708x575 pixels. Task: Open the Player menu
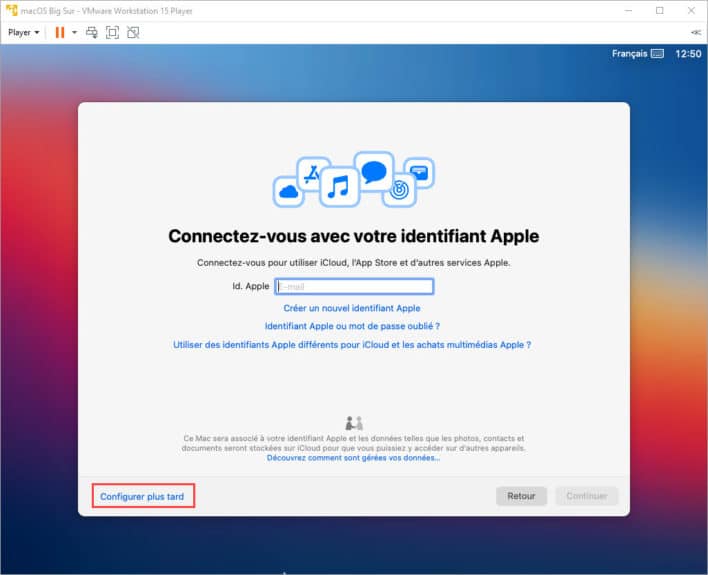(x=23, y=33)
